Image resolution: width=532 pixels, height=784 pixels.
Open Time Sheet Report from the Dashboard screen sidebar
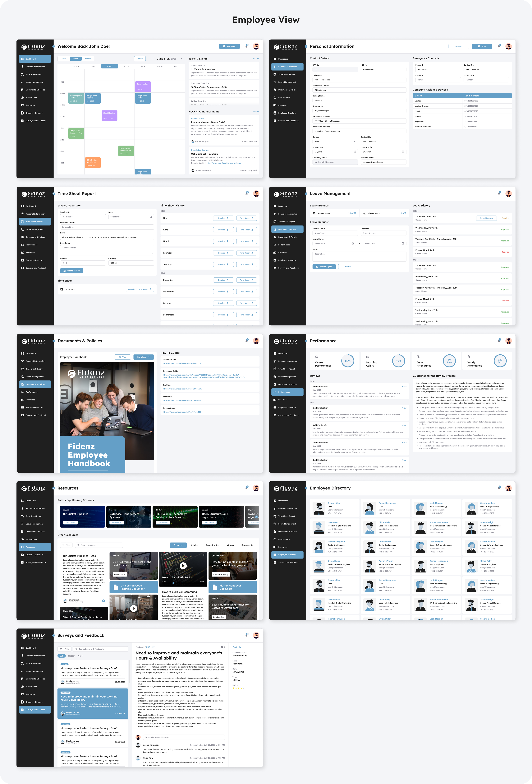coord(35,74)
